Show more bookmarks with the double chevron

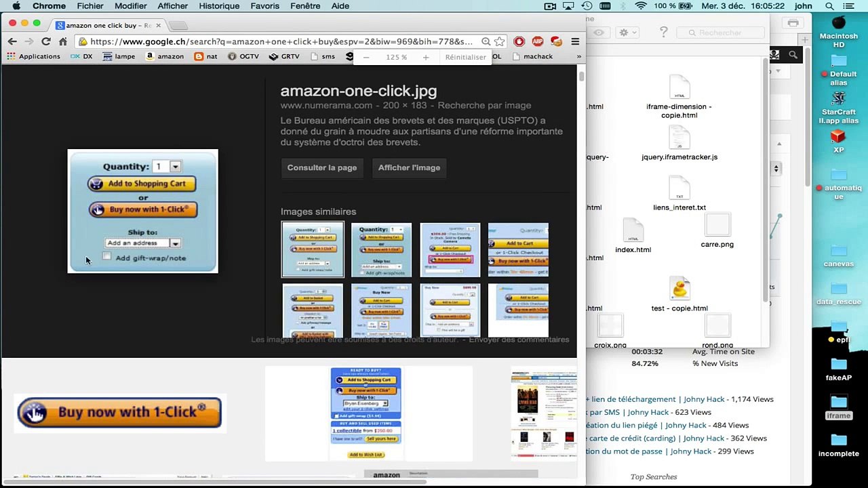coord(578,56)
